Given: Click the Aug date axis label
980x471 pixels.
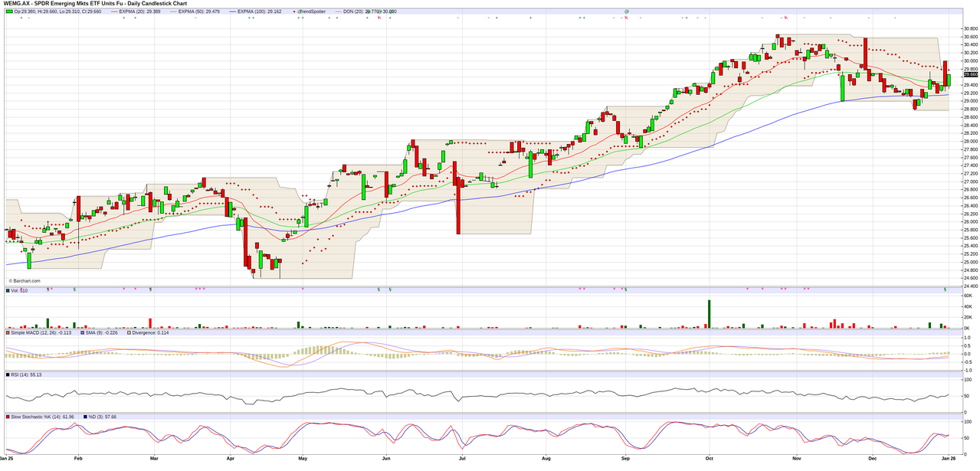Looking at the screenshot, I should pyautogui.click(x=546, y=457).
